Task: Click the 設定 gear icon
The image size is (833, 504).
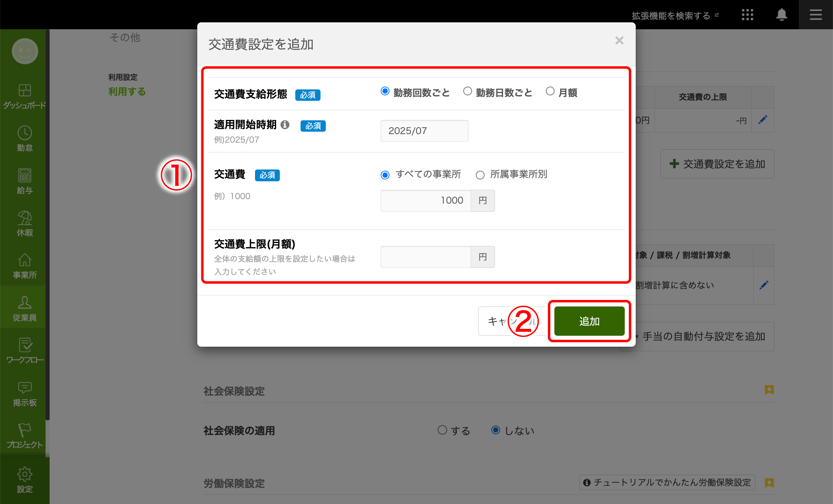Action: click(x=24, y=475)
